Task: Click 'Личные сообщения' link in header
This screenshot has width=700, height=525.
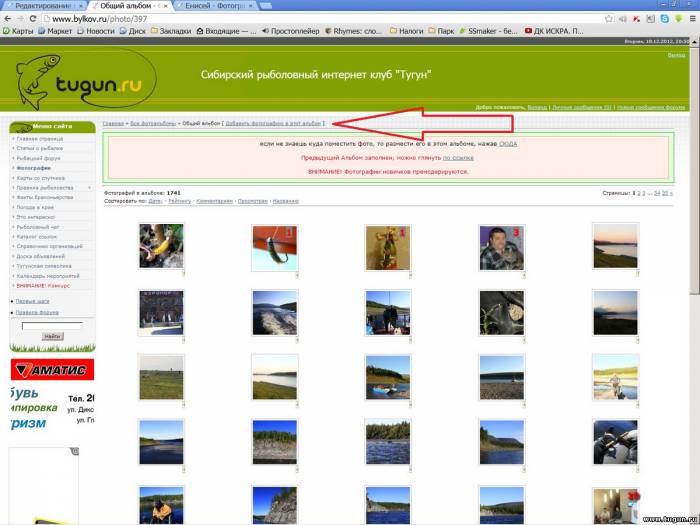Action: pyautogui.click(x=582, y=107)
